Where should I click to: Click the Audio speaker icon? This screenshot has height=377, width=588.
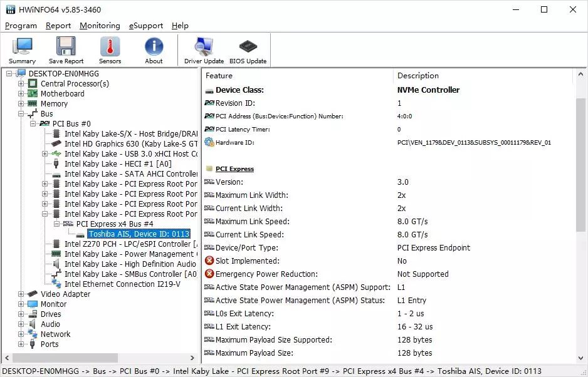(33, 324)
